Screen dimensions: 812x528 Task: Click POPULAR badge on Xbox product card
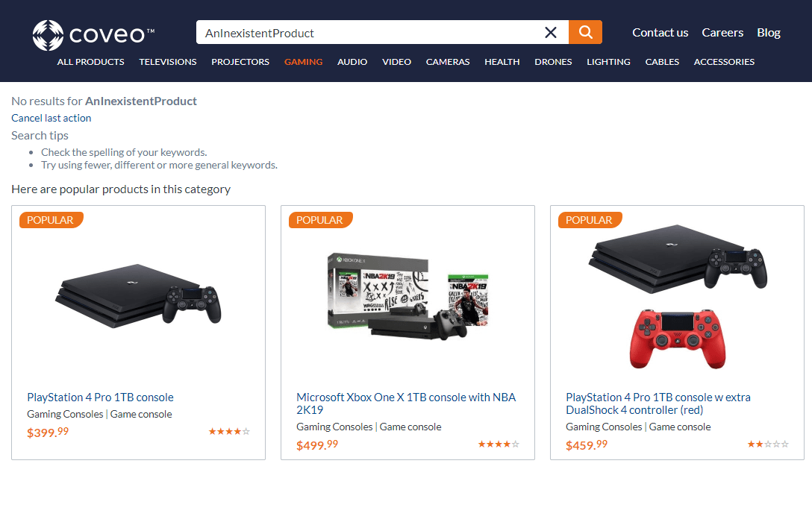click(x=320, y=220)
